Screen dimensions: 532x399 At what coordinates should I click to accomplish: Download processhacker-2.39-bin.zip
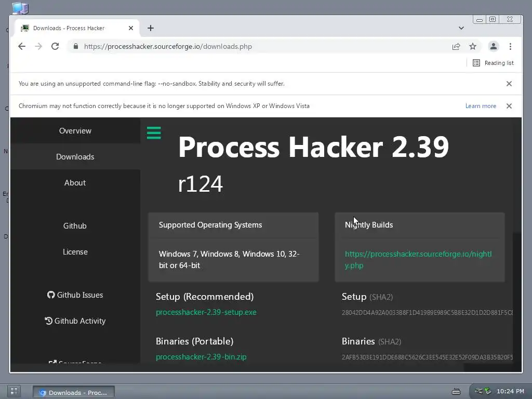(201, 357)
